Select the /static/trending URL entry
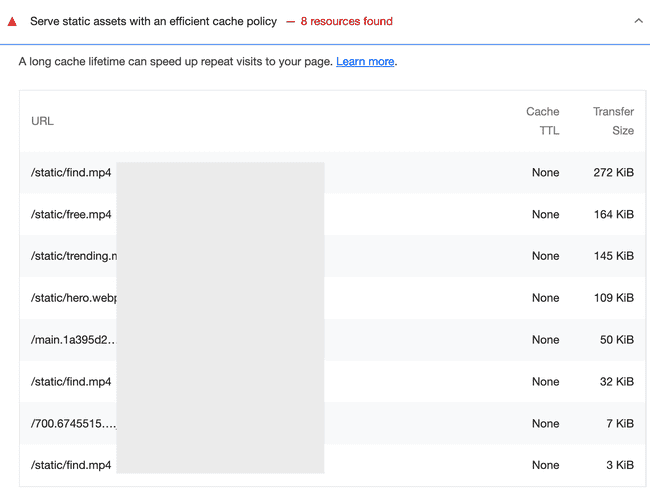Image resolution: width=650 pixels, height=504 pixels. (x=73, y=256)
